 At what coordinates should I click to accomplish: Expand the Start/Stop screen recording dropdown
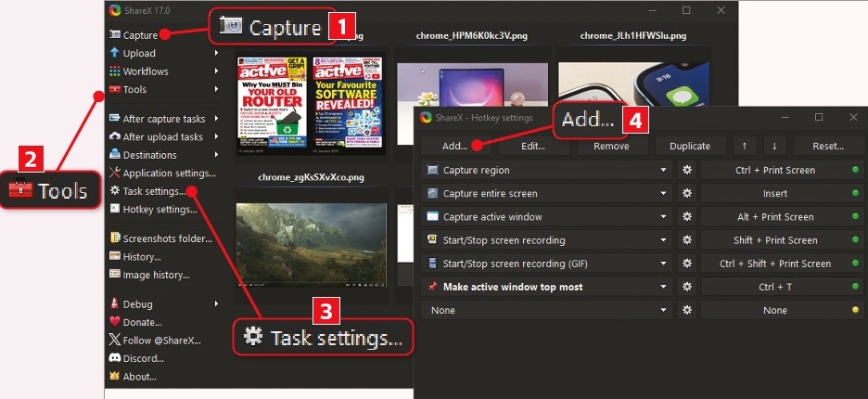[x=663, y=240]
